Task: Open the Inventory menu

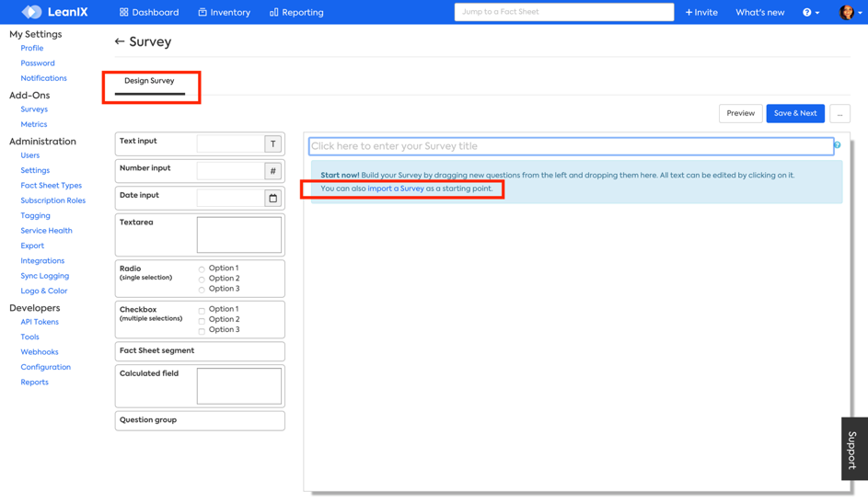Action: point(224,12)
